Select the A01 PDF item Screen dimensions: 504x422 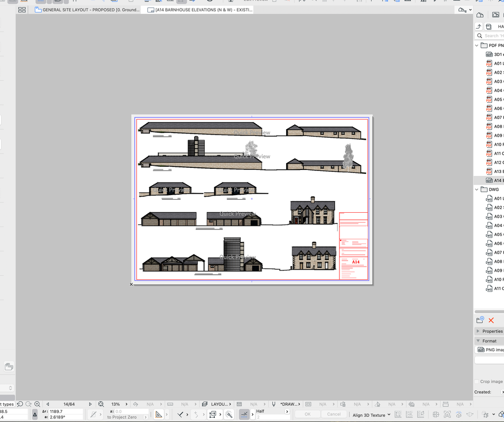pyautogui.click(x=494, y=64)
